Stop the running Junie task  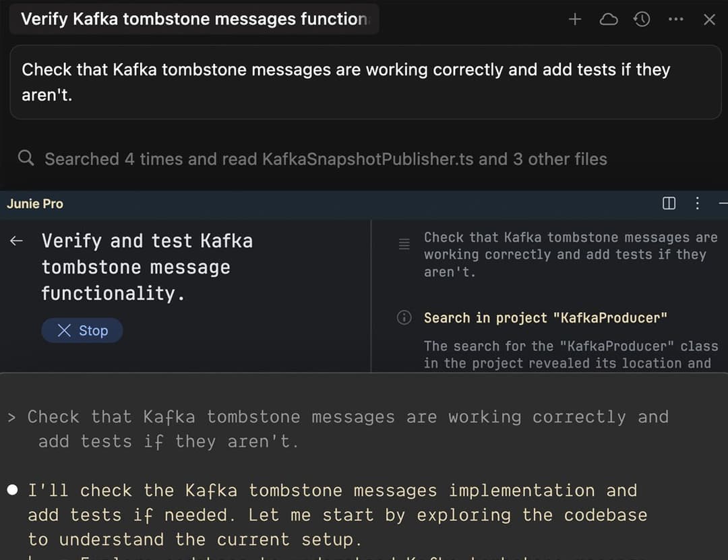[x=82, y=330]
